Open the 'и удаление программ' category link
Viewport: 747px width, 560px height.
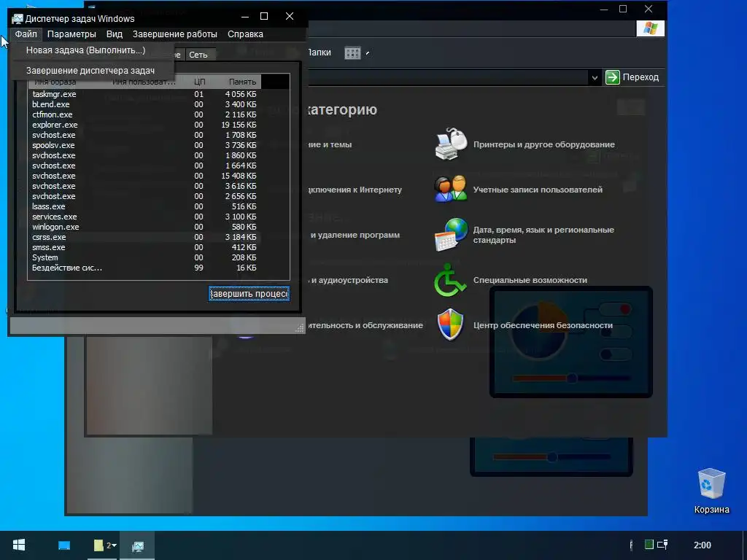click(x=355, y=235)
